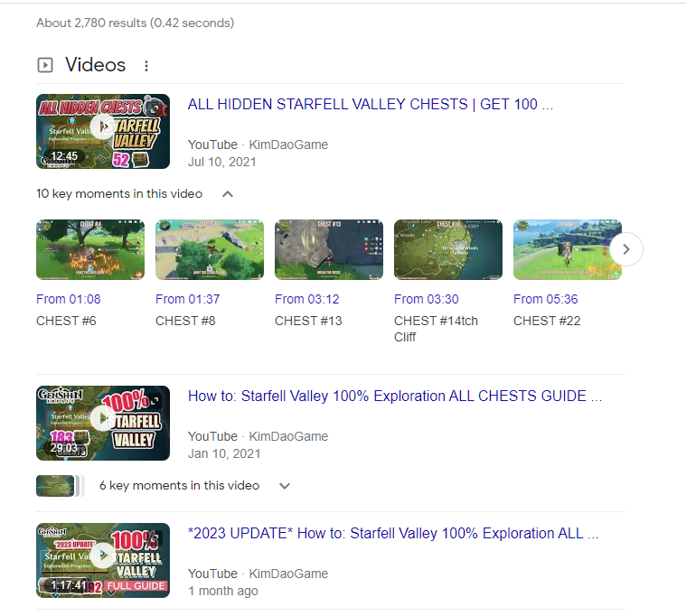This screenshot has width=686, height=616.
Task: Open ALL HIDDEN STARFELL VALLEY CHESTS link
Action: (371, 104)
